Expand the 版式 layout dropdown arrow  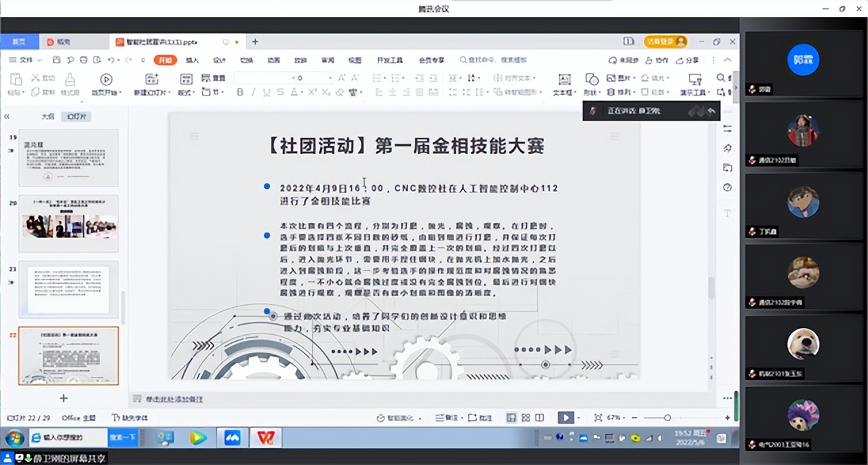194,91
